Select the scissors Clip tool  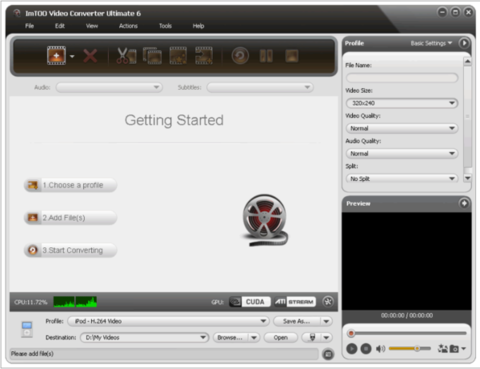[126, 56]
